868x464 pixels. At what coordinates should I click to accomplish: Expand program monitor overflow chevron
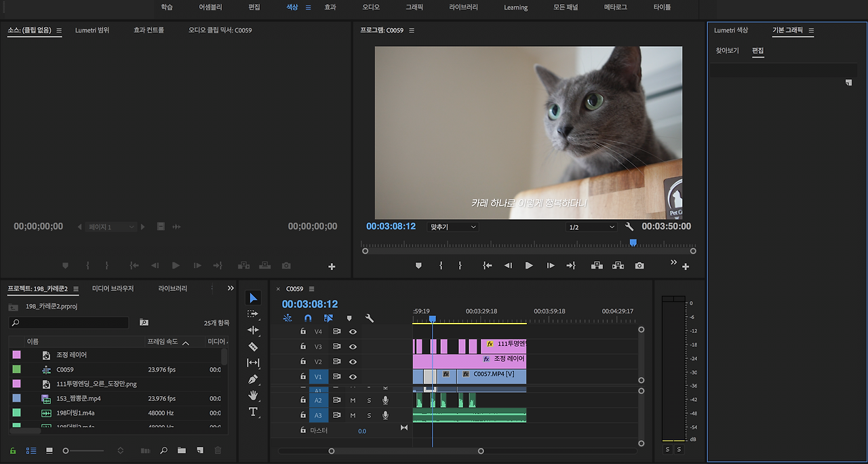point(673,262)
